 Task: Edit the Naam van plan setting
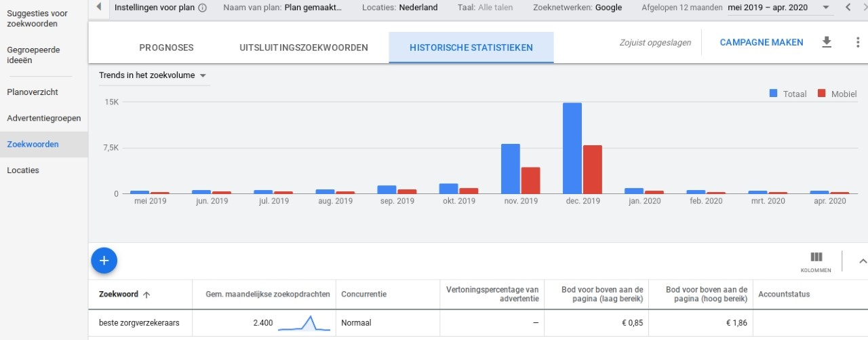point(283,8)
